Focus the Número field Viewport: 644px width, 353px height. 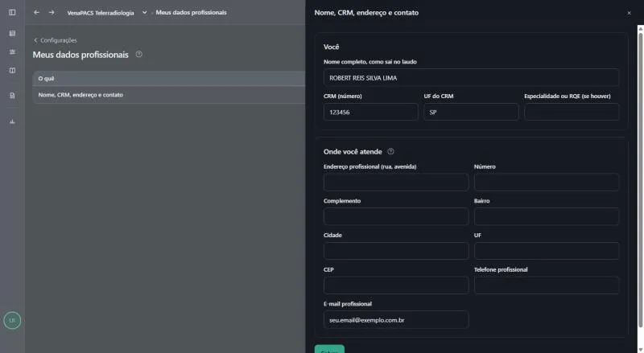click(x=547, y=183)
